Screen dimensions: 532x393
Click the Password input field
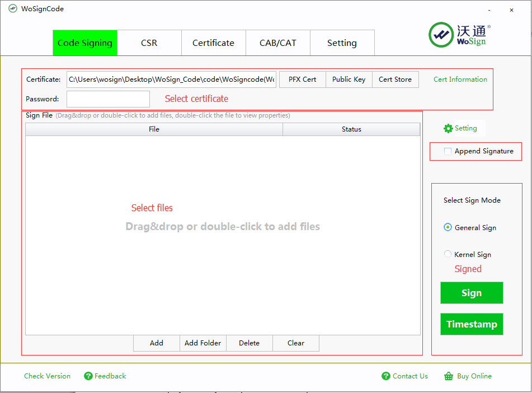pos(108,99)
